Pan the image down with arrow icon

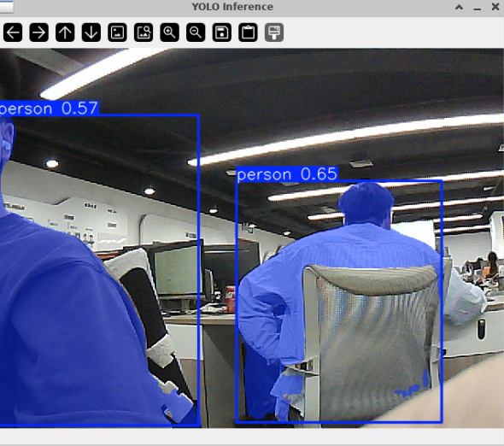point(91,32)
